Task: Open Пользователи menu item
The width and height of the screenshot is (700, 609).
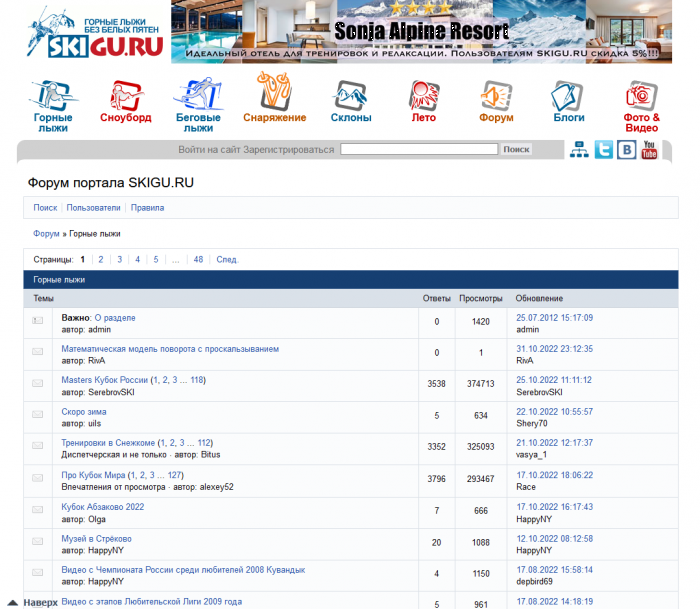Action: tap(93, 208)
